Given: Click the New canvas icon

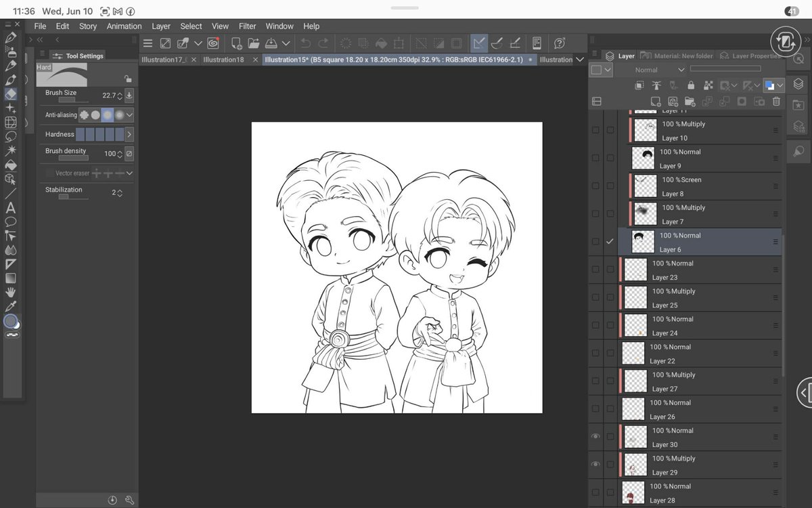Looking at the screenshot, I should coord(236,43).
